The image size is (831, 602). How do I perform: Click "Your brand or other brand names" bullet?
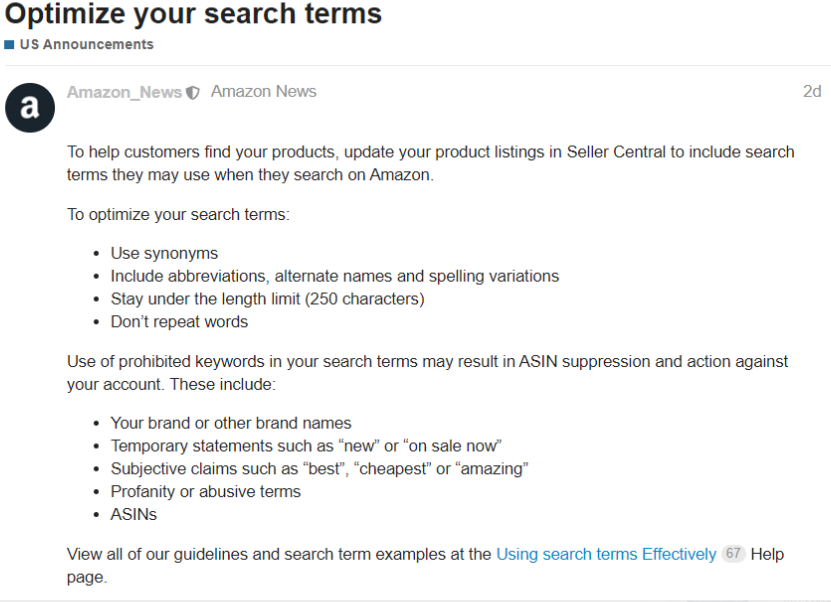coord(231,423)
